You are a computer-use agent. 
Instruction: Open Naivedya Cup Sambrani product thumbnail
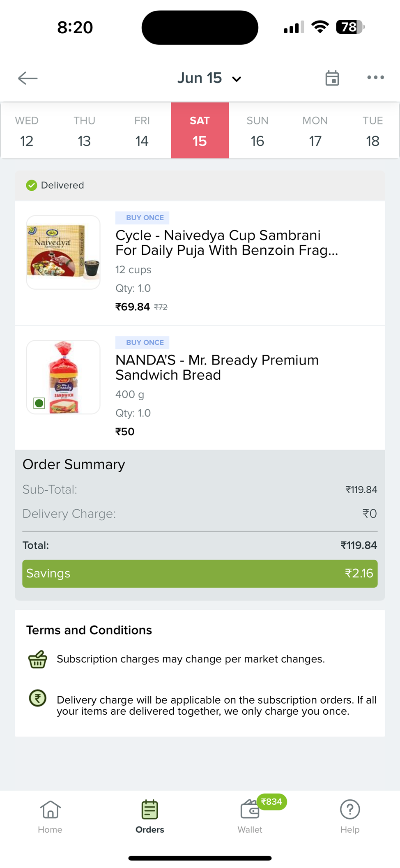63,252
